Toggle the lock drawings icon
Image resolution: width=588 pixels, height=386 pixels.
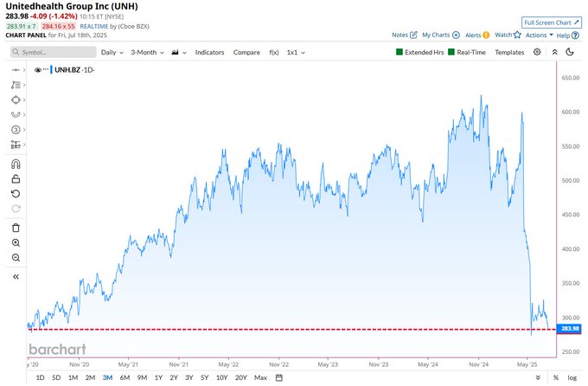pyautogui.click(x=16, y=179)
